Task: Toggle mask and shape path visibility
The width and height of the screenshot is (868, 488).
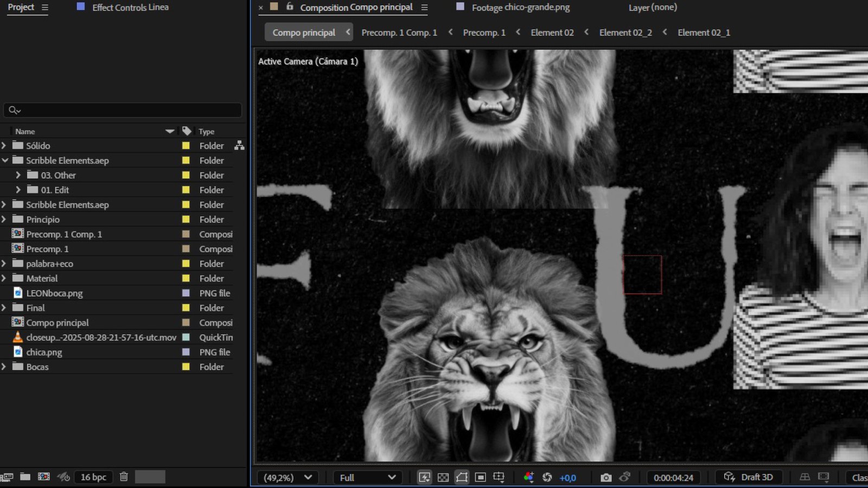Action: pyautogui.click(x=462, y=477)
